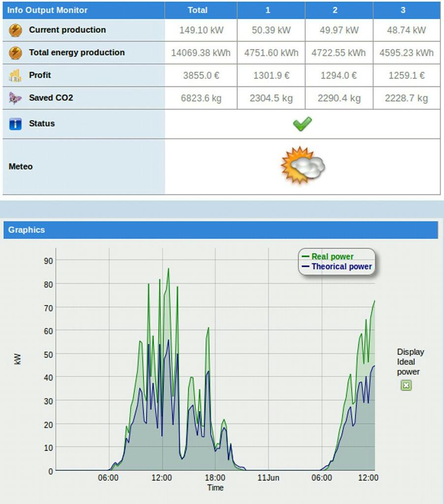Image resolution: width=444 pixels, height=504 pixels.
Task: Click the 6823.6 kg CO2 total
Action: pyautogui.click(x=201, y=98)
